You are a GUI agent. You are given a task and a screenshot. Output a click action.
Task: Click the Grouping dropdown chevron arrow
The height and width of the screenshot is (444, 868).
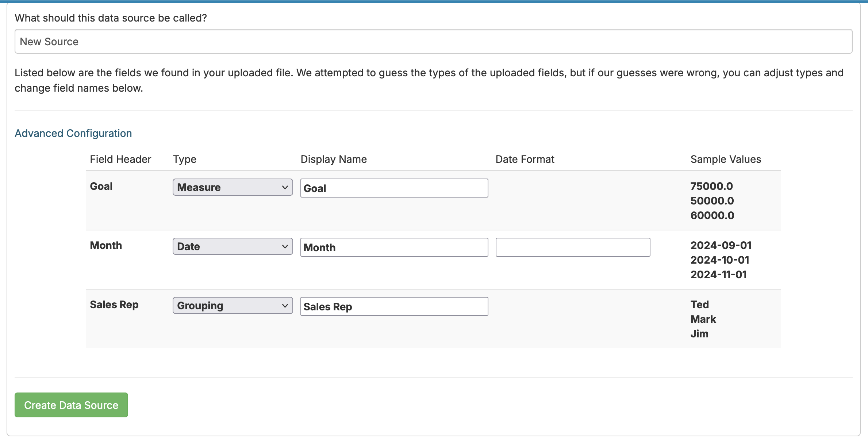tap(285, 306)
